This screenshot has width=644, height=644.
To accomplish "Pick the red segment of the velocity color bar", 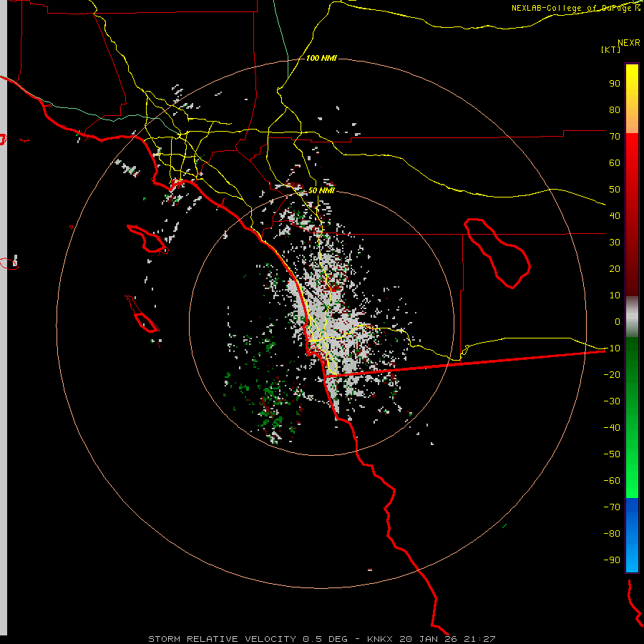I will click(x=632, y=215).
